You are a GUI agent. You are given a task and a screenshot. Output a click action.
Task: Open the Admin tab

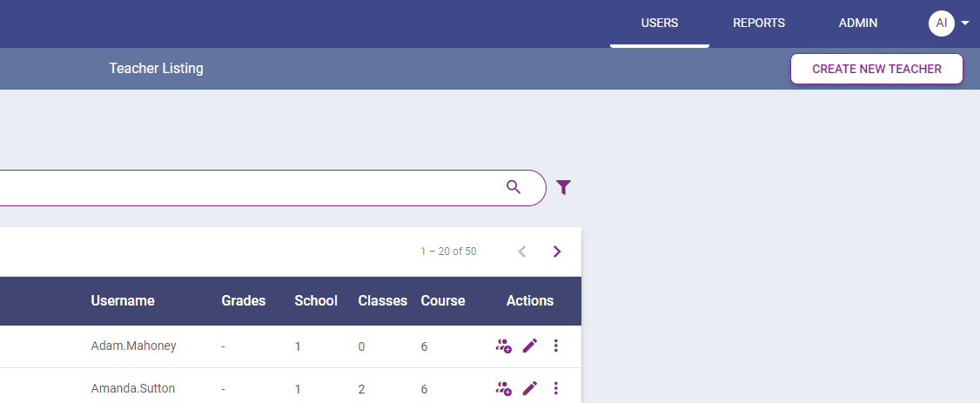[857, 24]
